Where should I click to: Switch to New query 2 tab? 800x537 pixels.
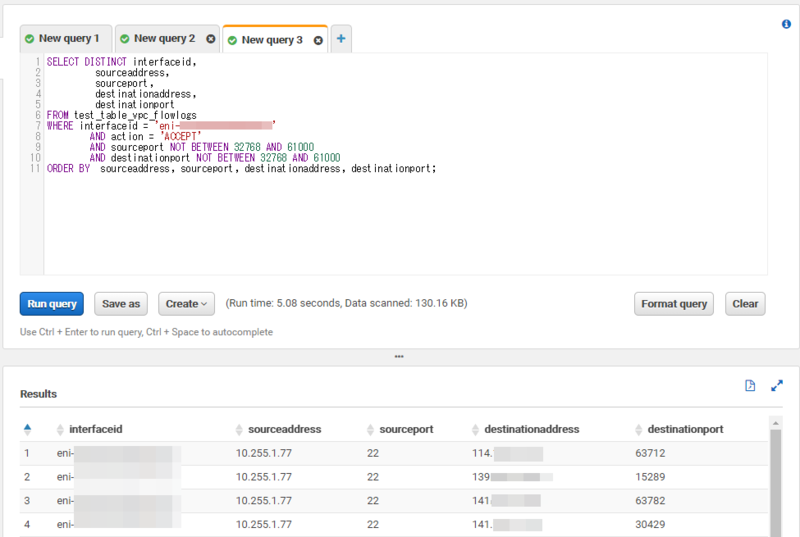[164, 39]
